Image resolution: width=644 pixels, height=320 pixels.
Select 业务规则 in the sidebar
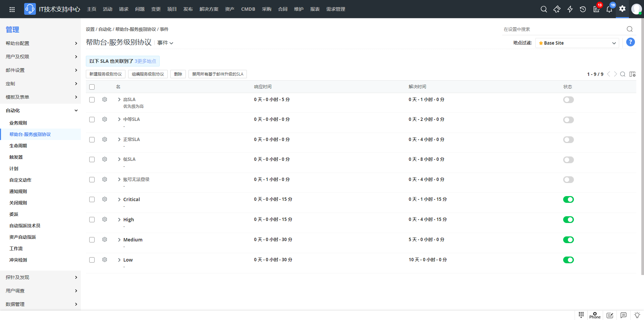[x=18, y=123]
